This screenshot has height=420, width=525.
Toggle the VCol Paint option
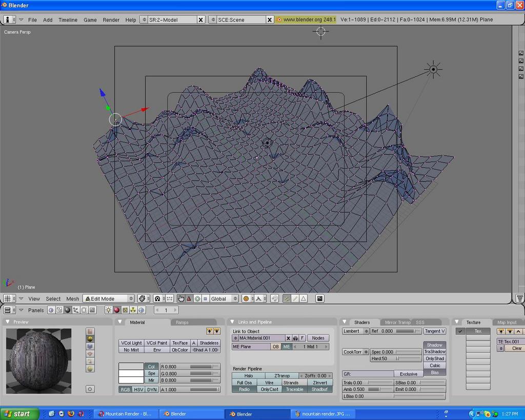coord(157,343)
